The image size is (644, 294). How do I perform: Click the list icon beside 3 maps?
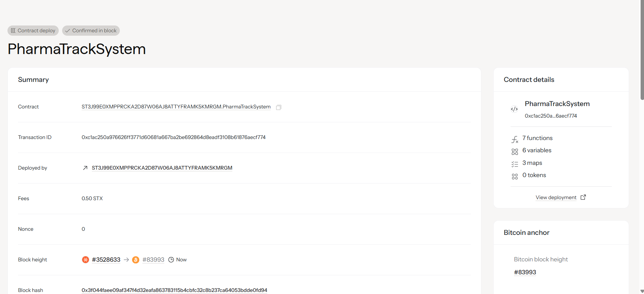(x=515, y=164)
